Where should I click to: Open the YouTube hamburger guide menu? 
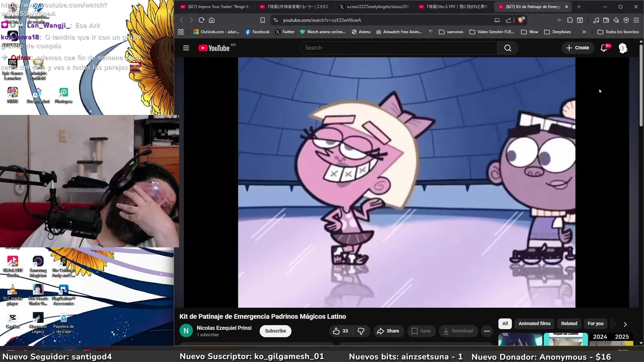186,48
